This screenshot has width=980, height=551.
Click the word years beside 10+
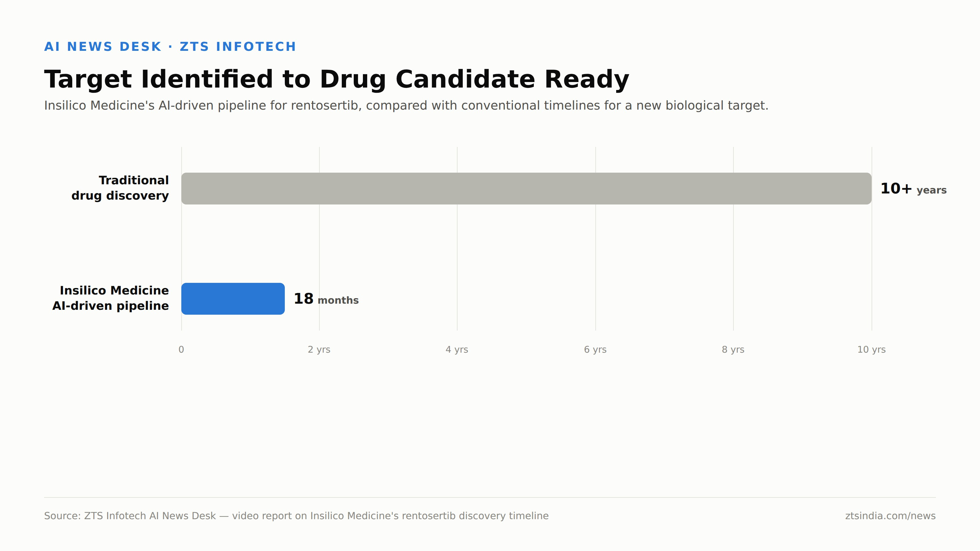(x=931, y=190)
